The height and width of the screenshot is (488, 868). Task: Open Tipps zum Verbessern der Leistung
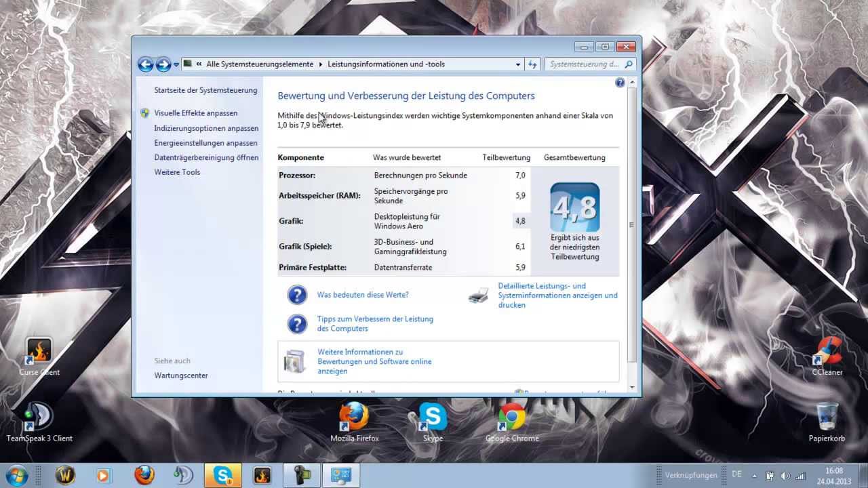click(375, 324)
